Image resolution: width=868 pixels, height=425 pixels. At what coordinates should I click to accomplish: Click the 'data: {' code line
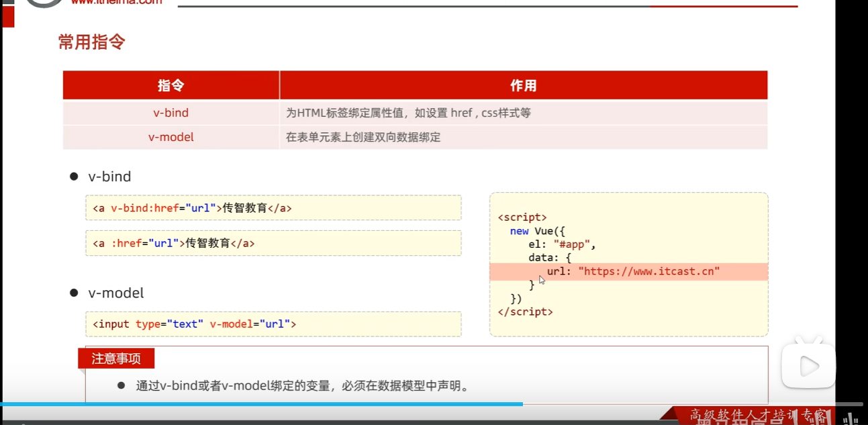point(550,258)
